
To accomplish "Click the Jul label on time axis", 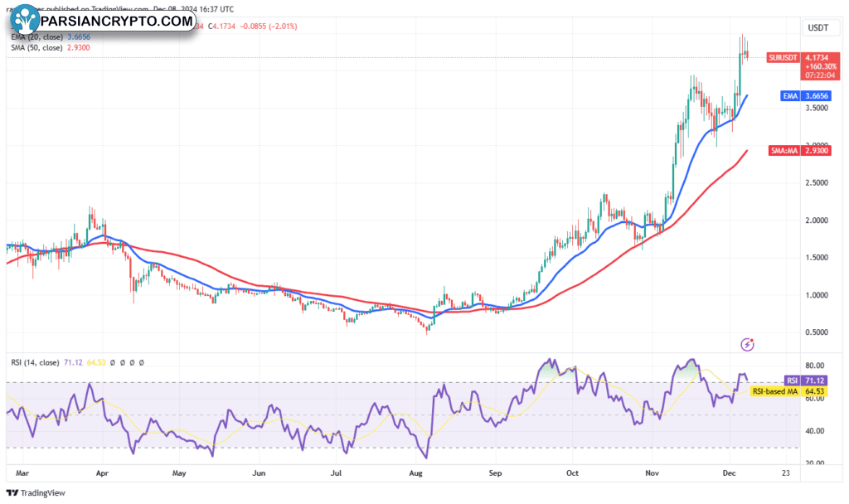I will click(336, 472).
